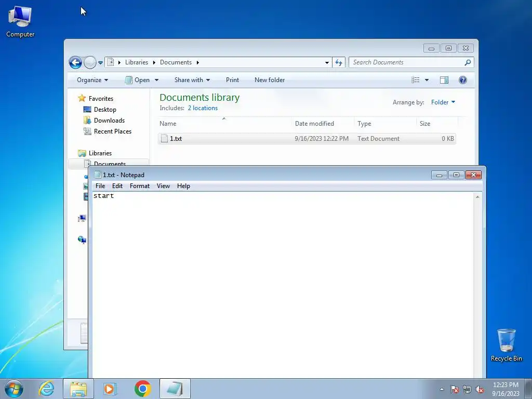Select Desktop in the navigation pane
The width and height of the screenshot is (532, 399).
[105, 110]
